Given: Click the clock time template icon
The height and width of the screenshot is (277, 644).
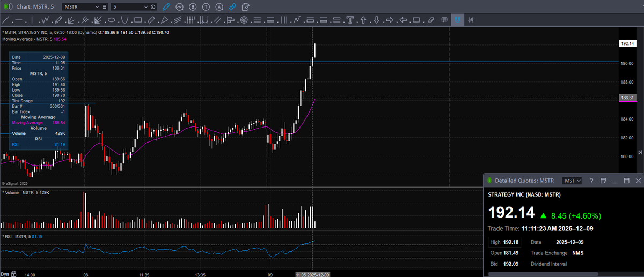Looking at the screenshot, I should pos(153,6).
